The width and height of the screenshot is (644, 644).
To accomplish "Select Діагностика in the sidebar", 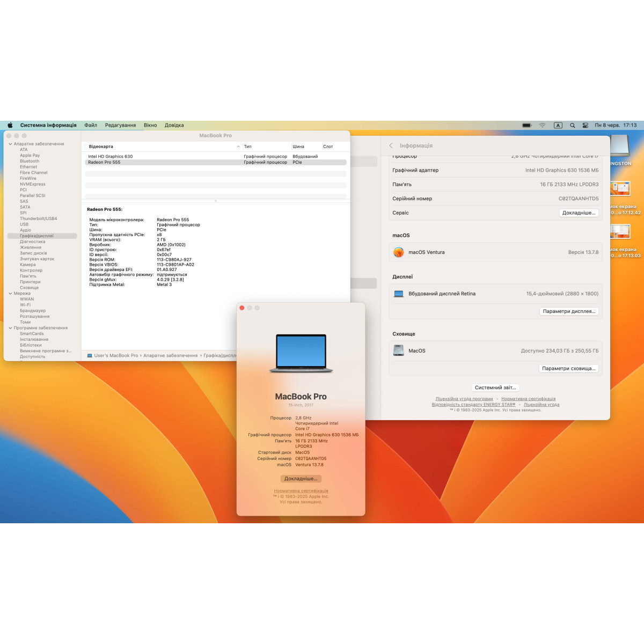I will 32,241.
